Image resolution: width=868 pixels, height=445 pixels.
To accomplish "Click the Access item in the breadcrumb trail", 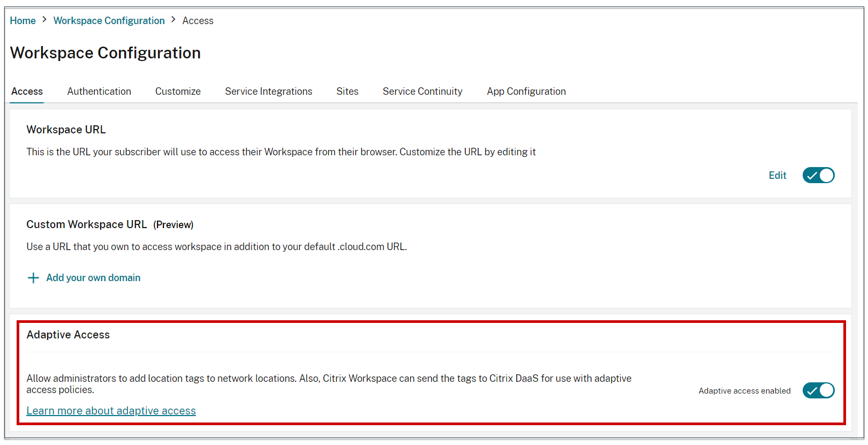I will pos(198,21).
